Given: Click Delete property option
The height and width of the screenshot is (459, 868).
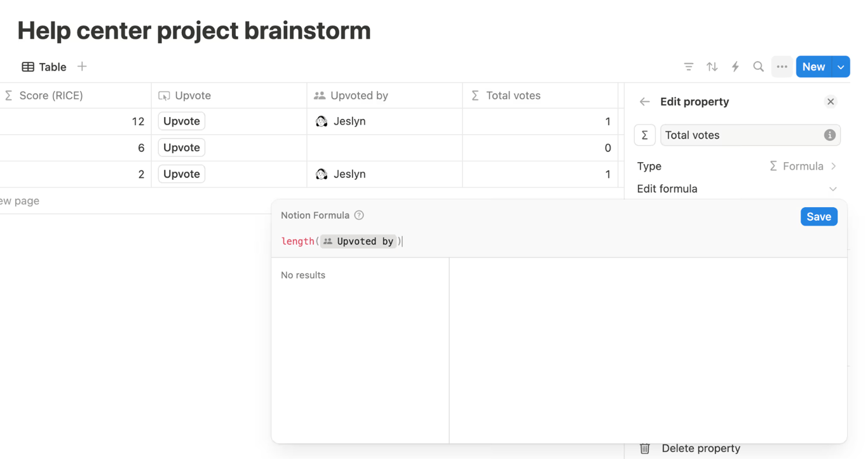Looking at the screenshot, I should tap(700, 448).
